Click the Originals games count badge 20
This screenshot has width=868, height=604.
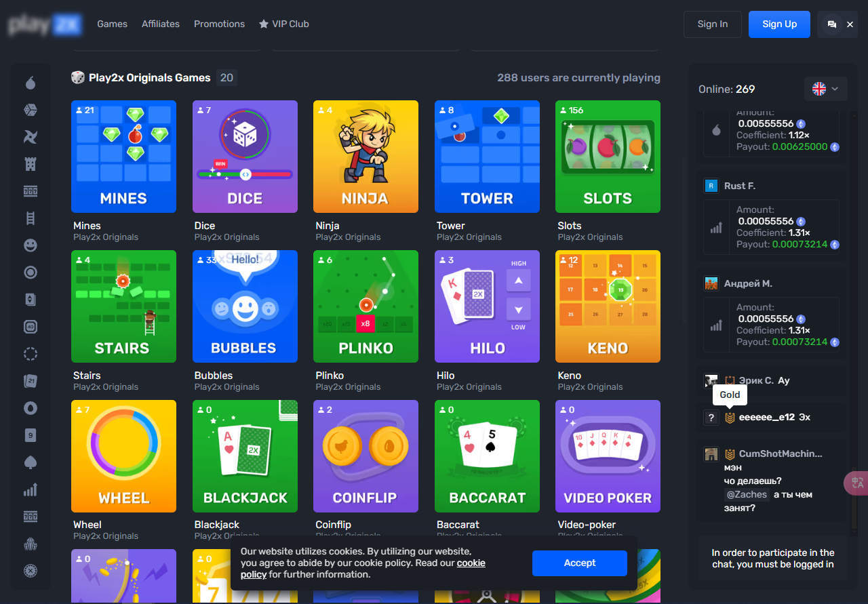point(226,77)
